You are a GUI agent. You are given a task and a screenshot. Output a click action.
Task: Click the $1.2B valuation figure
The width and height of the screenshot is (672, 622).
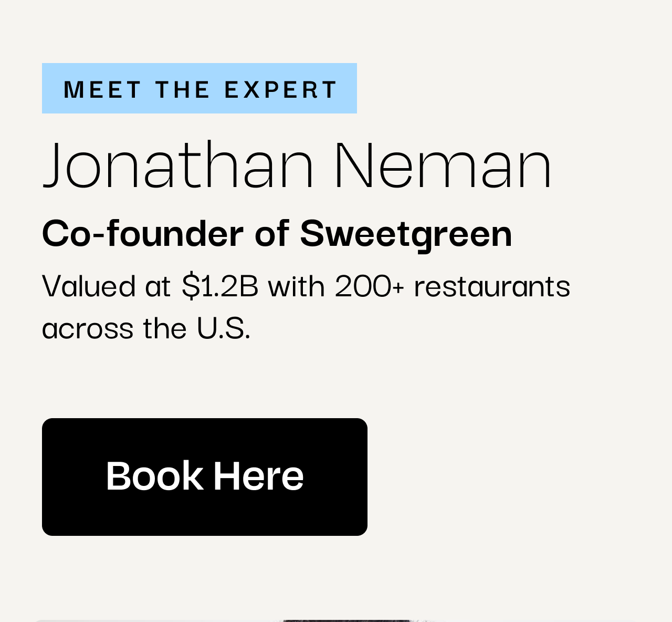[x=220, y=286]
